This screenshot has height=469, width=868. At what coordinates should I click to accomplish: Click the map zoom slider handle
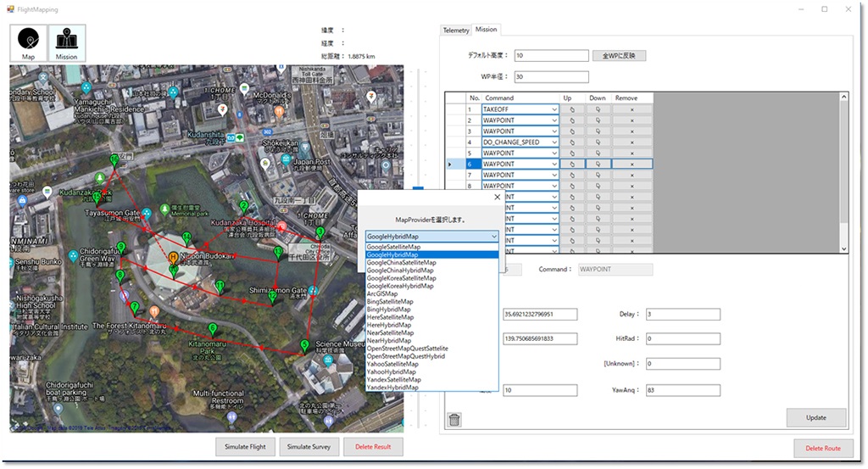[x=418, y=189]
